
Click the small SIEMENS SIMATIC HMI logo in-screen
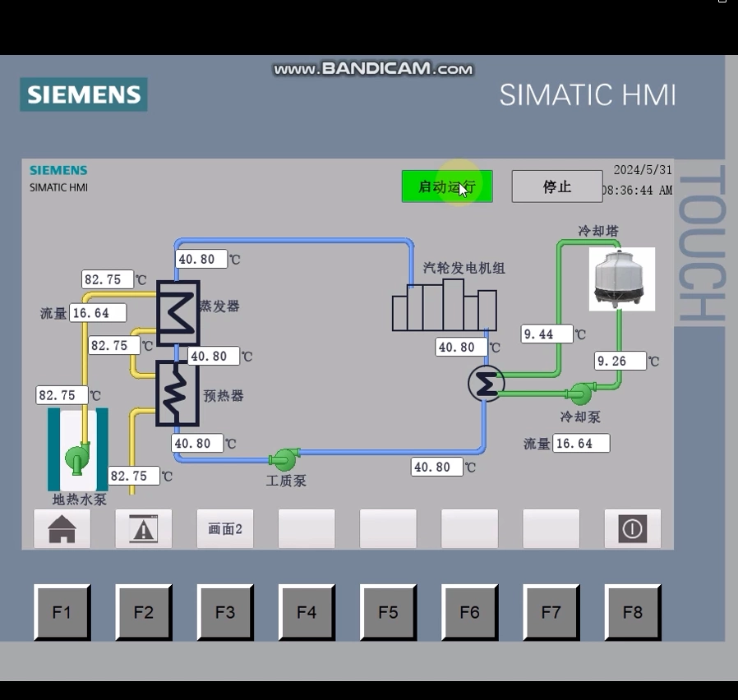59,178
